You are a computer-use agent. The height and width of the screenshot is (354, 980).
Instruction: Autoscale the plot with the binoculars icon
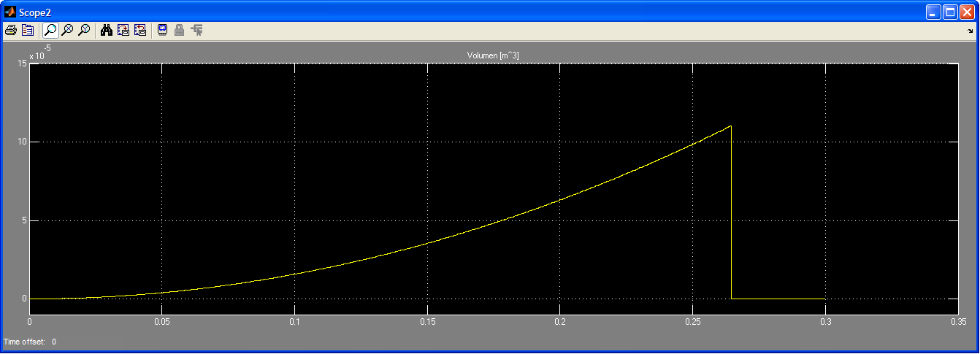(x=107, y=30)
